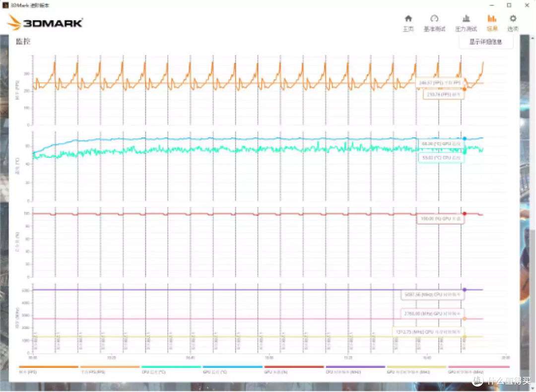Click the purple CPU clock data point marker
Screen dimensions: 536x392
pos(465,290)
